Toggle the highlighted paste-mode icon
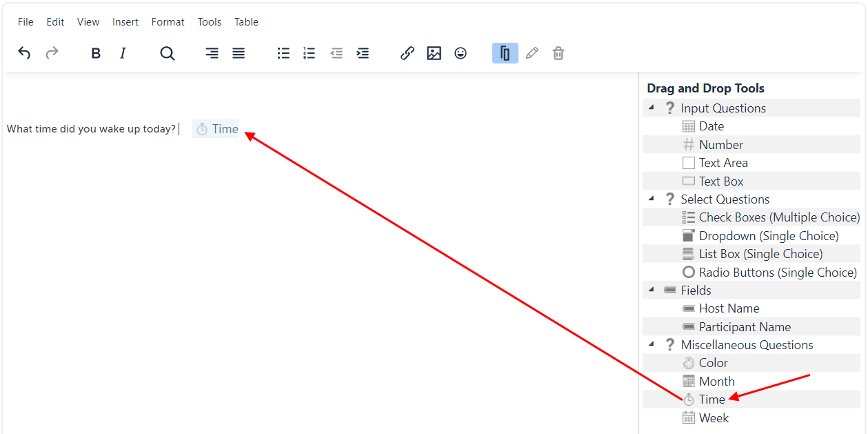The width and height of the screenshot is (868, 434). tap(505, 53)
